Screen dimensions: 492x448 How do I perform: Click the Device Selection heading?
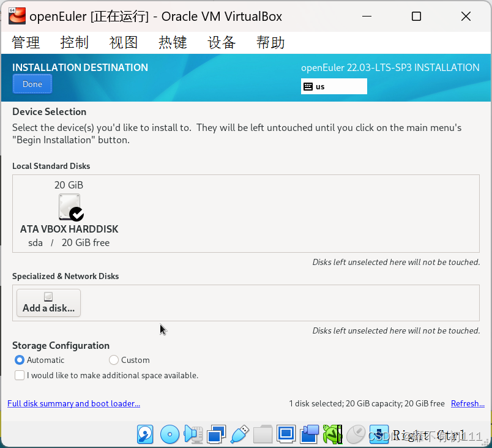(x=50, y=111)
